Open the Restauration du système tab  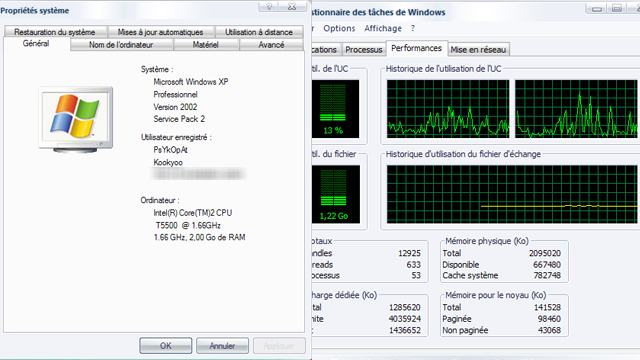tap(55, 32)
